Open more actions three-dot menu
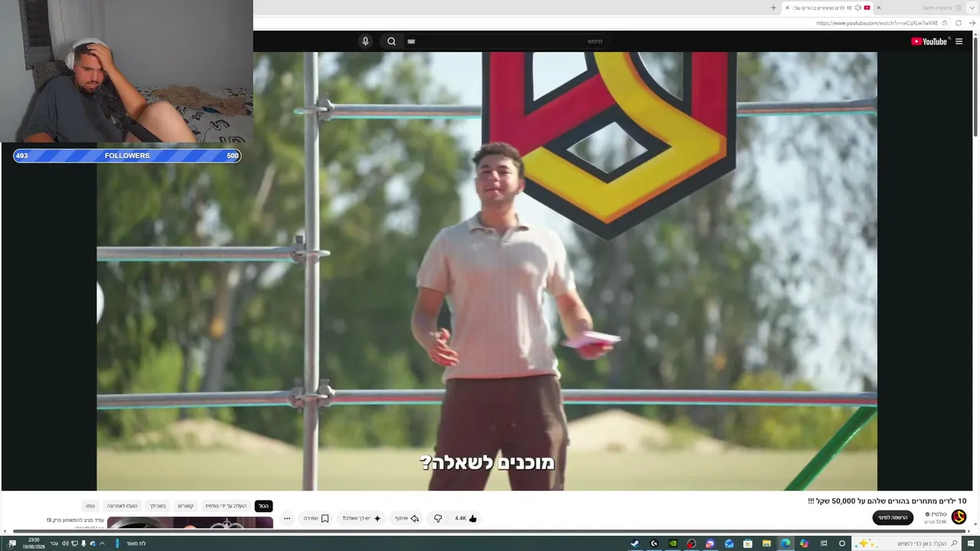 [287, 518]
